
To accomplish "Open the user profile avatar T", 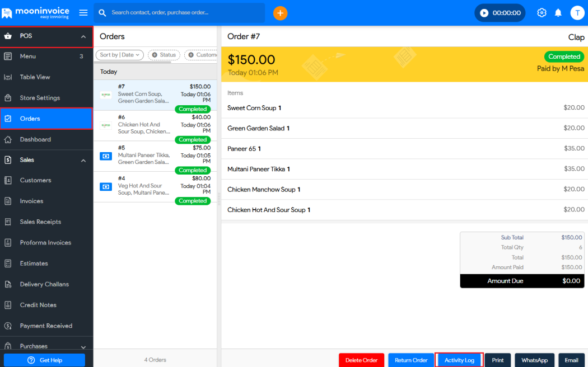I will pyautogui.click(x=577, y=13).
